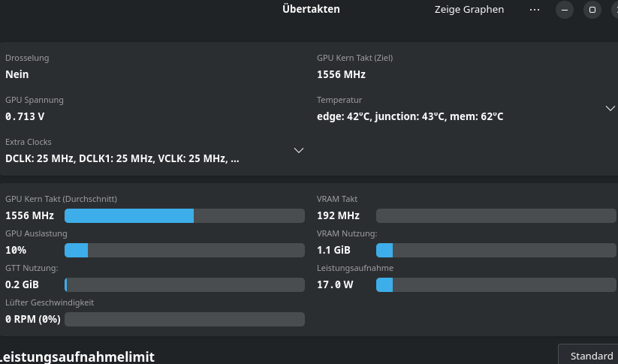Click the Leistungsaufnahmelimit heading

pyautogui.click(x=77, y=357)
